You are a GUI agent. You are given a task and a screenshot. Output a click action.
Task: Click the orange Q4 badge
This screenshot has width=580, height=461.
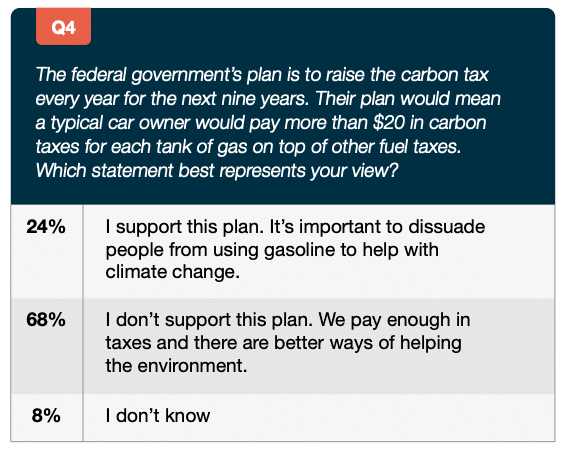(63, 27)
